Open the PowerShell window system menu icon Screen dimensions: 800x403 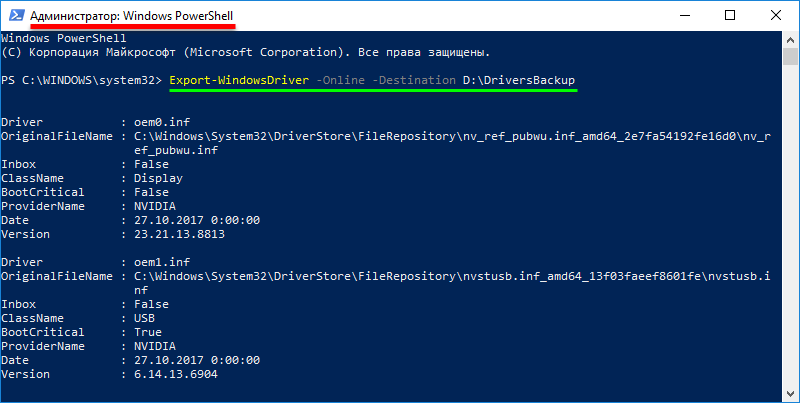(15, 15)
